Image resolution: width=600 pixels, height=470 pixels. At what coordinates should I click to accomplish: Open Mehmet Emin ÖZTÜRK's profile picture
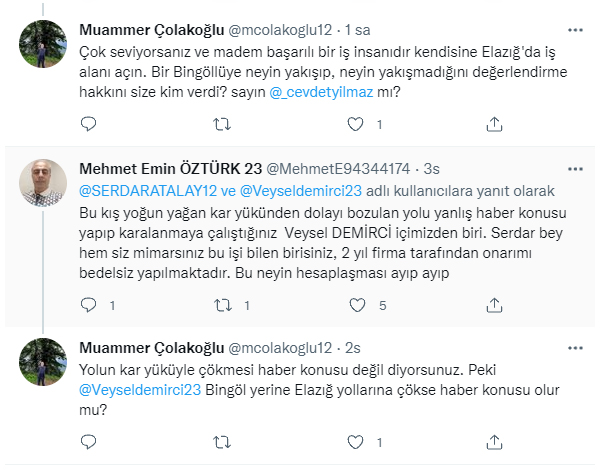pos(43,183)
